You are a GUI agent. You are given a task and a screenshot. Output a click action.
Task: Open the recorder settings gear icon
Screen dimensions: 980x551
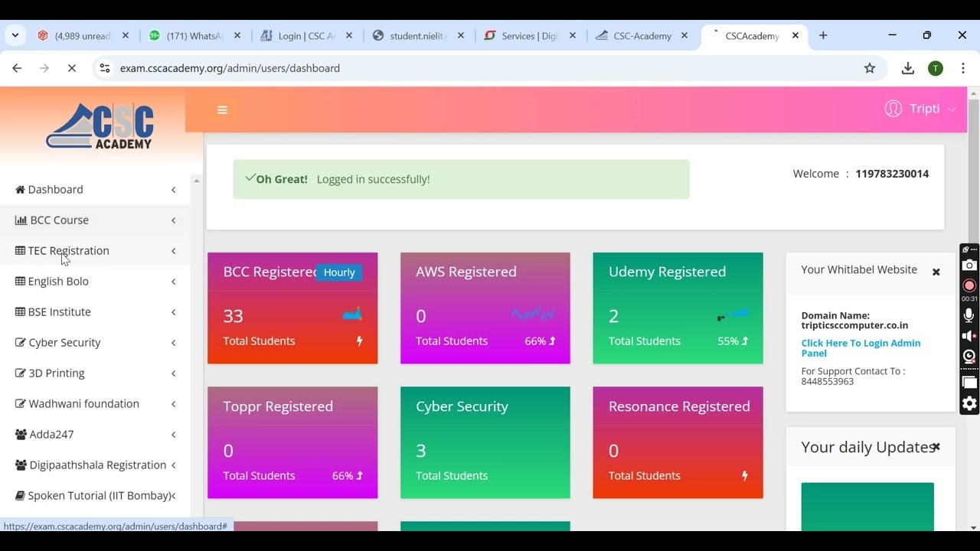coord(969,403)
